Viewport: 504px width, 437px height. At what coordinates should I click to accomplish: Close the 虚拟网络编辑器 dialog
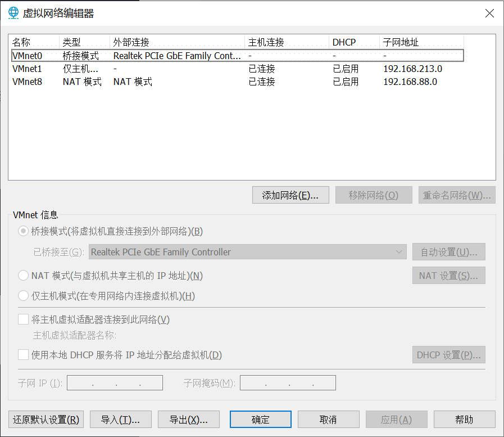(489, 13)
